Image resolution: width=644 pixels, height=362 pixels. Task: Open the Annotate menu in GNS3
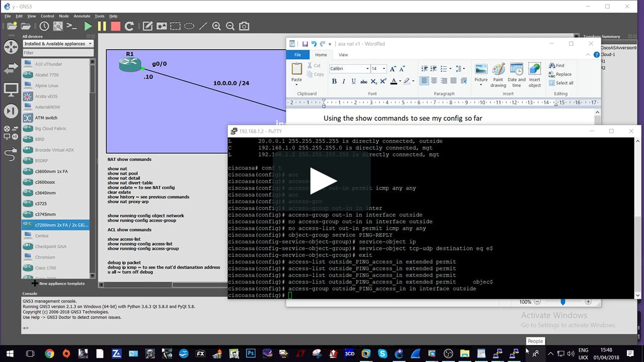[82, 16]
